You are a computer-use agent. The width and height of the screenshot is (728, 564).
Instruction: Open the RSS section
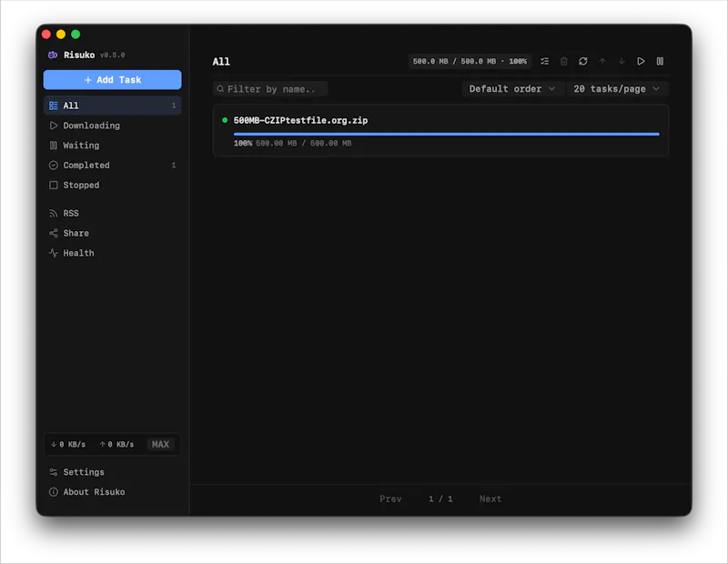112,213
